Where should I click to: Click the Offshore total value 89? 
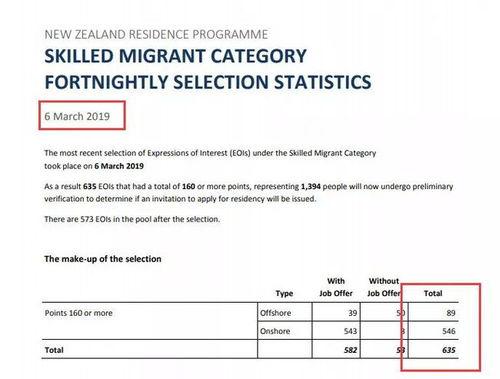[451, 313]
